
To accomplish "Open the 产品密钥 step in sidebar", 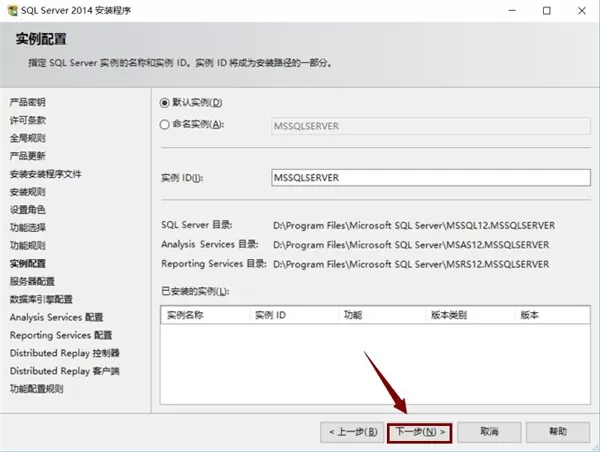I will 28,102.
